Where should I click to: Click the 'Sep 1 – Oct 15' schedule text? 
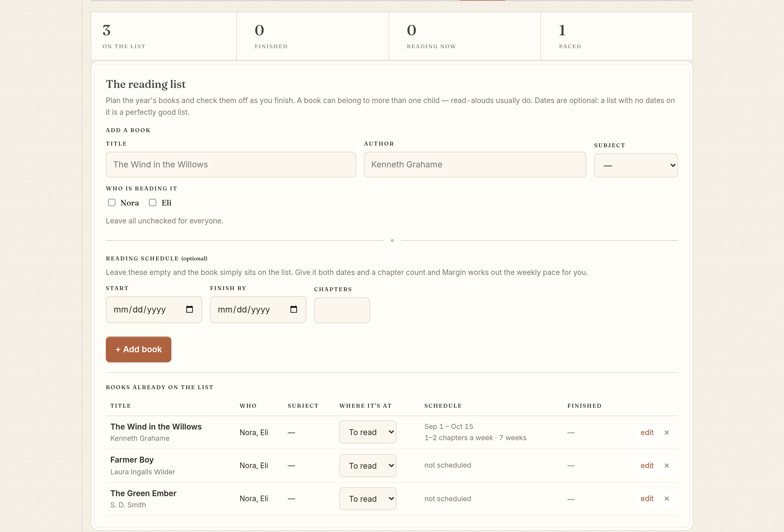(x=449, y=426)
